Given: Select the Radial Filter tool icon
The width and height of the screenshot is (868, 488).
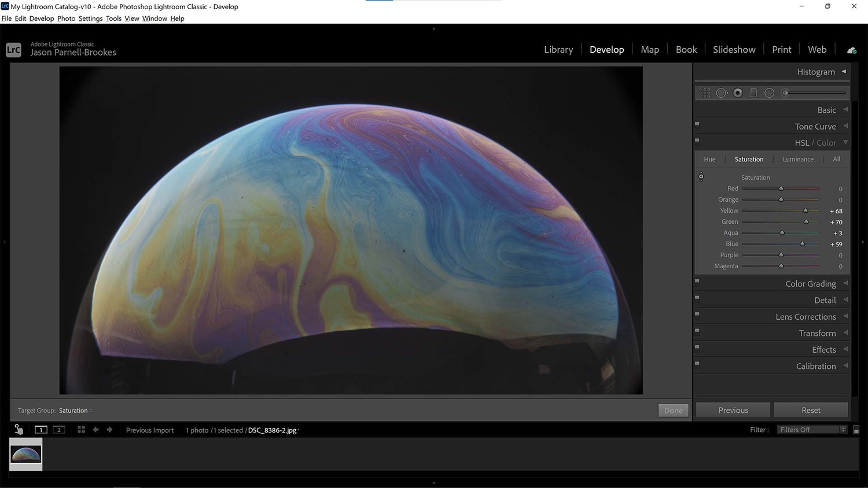Looking at the screenshot, I should click(769, 93).
